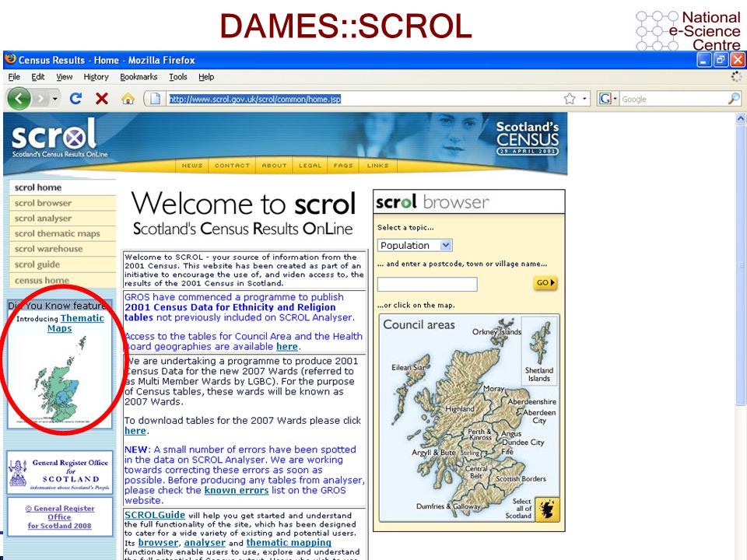Open the Edit menu
This screenshot has width=747, height=560.
pyautogui.click(x=37, y=77)
